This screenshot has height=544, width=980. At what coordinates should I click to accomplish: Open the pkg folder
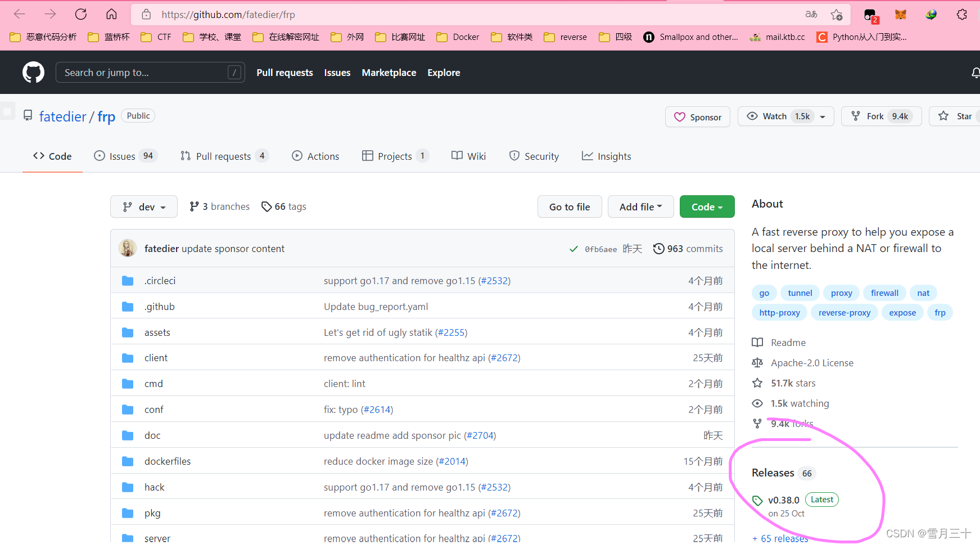coord(152,513)
